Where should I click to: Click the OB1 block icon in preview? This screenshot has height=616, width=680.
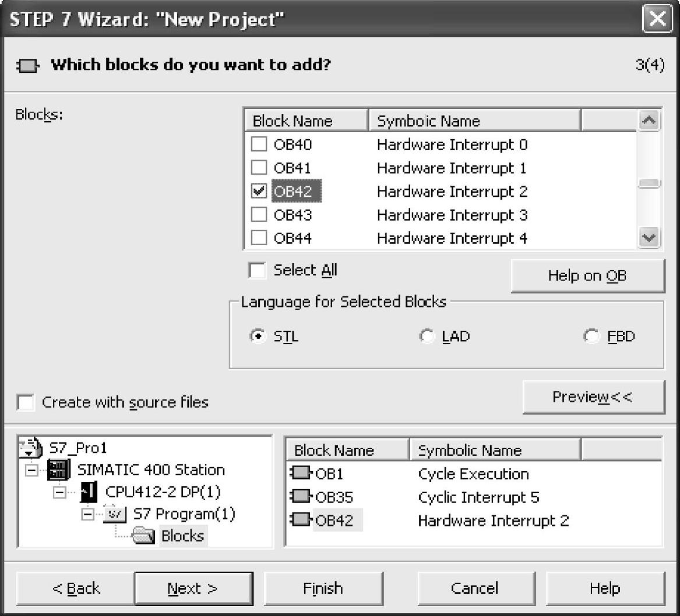point(301,473)
